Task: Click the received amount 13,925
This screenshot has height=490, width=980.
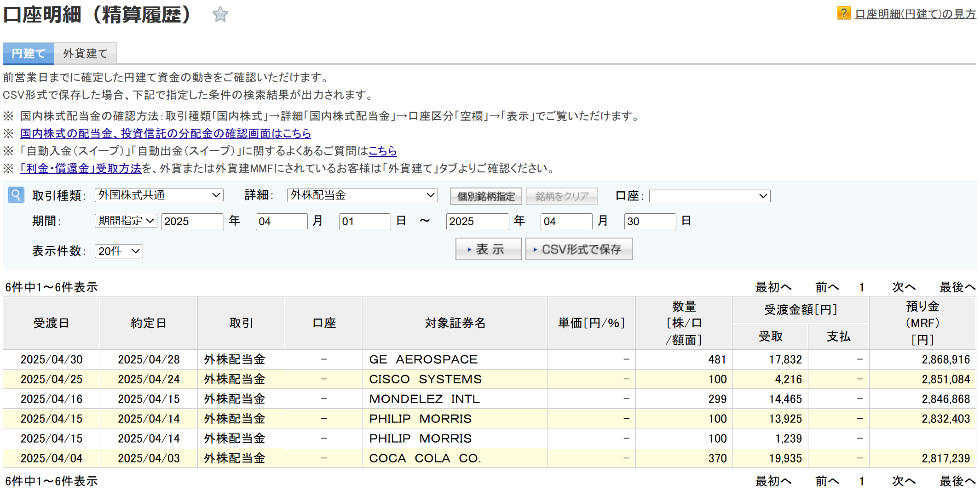Action: click(785, 419)
